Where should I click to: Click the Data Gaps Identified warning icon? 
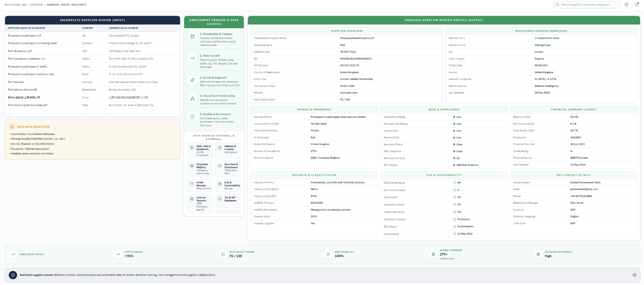click(12, 127)
